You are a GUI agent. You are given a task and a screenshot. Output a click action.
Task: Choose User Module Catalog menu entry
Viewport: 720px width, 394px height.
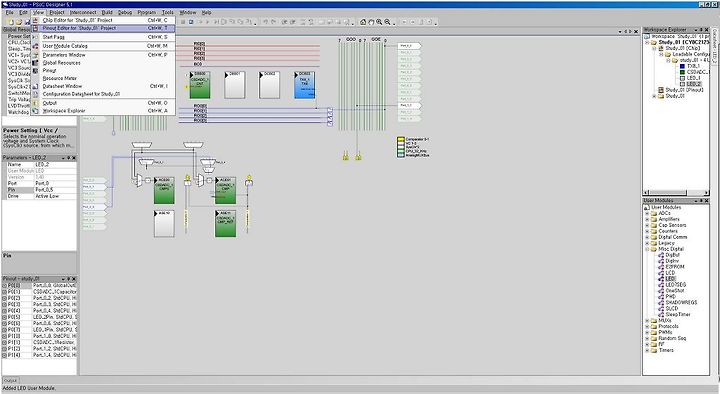(103, 46)
